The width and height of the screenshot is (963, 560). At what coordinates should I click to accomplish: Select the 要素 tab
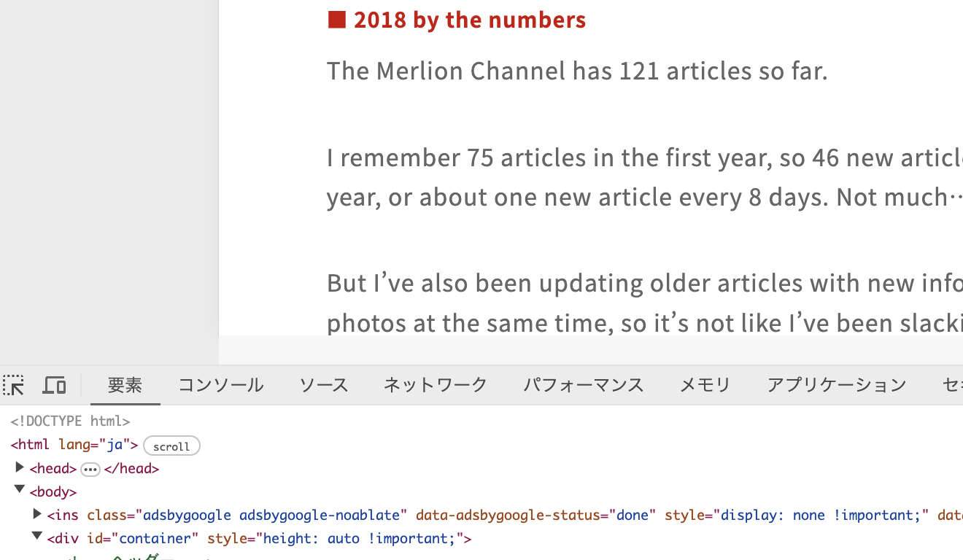125,385
